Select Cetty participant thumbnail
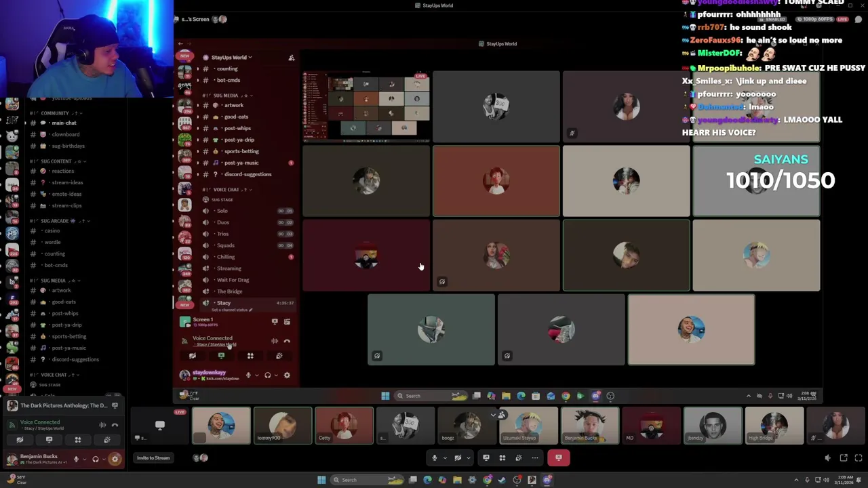Image resolution: width=868 pixels, height=488 pixels. point(344,426)
